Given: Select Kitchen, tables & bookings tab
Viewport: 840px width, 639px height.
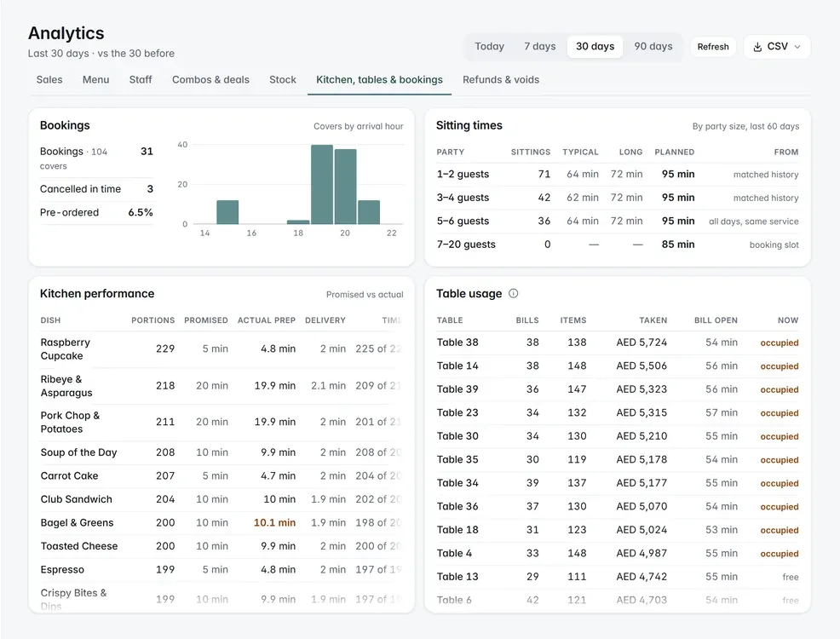Looking at the screenshot, I should coord(379,80).
